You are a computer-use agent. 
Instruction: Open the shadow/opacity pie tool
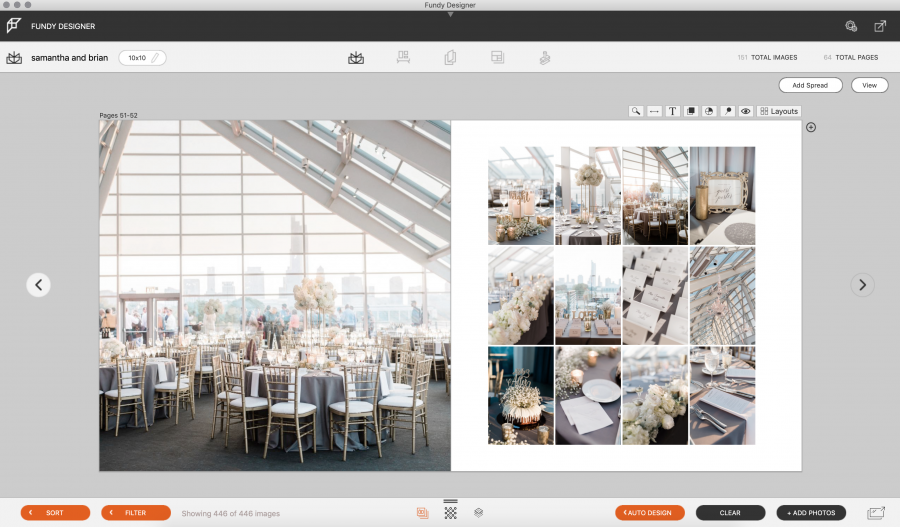(x=708, y=111)
